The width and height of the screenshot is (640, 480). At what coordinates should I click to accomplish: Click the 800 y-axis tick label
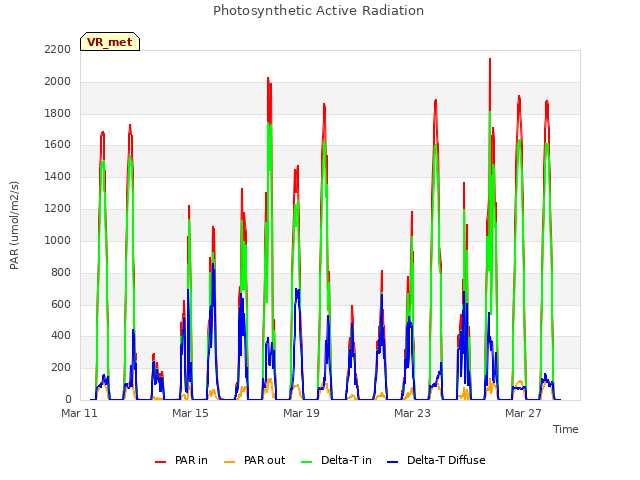click(61, 272)
